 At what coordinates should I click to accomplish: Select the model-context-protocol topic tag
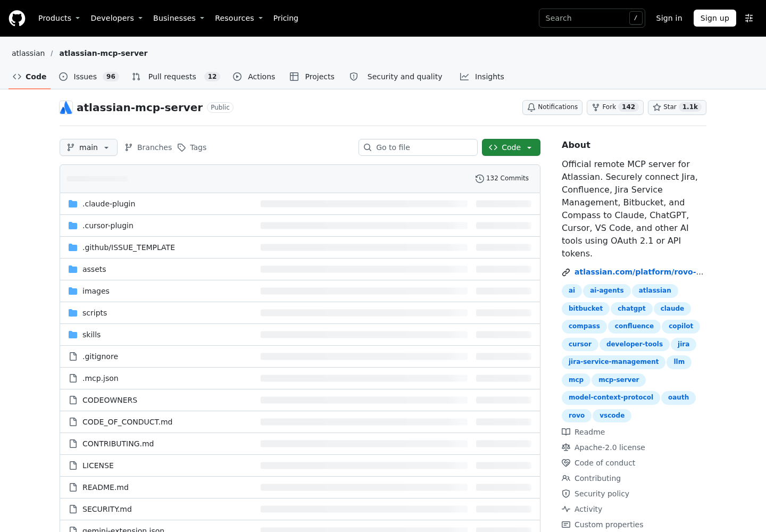coord(611,397)
